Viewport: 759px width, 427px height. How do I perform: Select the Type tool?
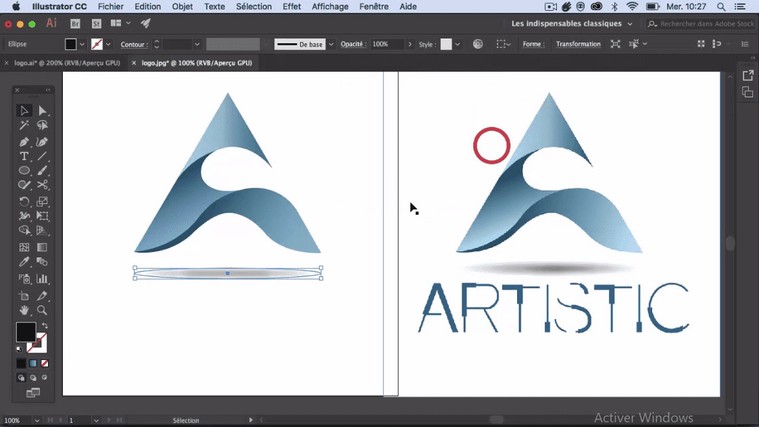[x=24, y=156]
